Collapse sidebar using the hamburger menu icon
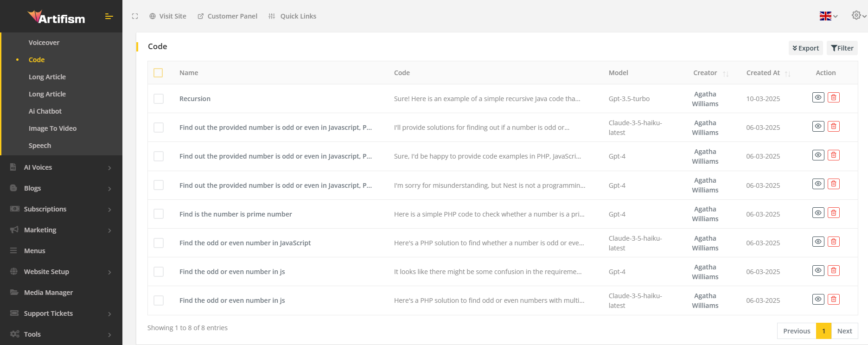This screenshot has height=345, width=868. (x=109, y=17)
